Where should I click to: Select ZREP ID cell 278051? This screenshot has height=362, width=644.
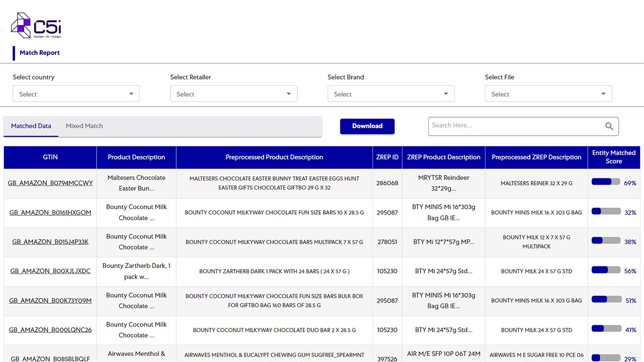click(x=387, y=242)
